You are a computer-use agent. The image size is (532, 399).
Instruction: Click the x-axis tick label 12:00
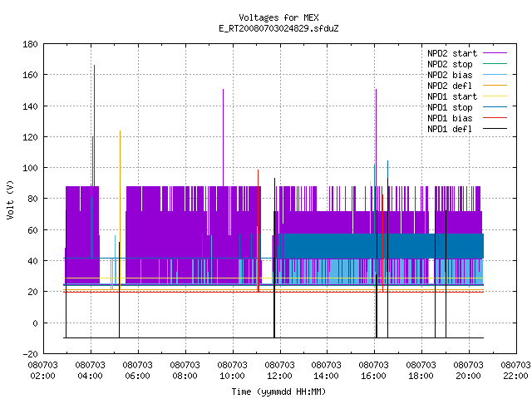279,376
